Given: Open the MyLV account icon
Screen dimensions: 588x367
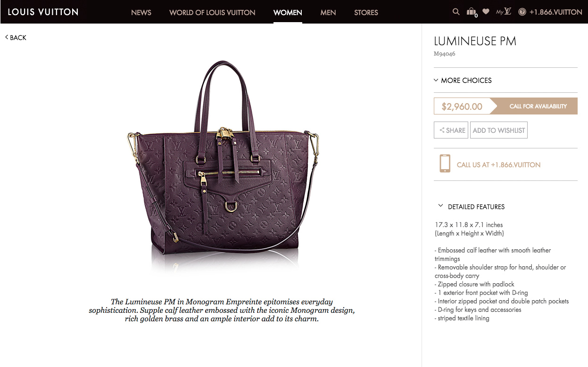Looking at the screenshot, I should click(504, 11).
